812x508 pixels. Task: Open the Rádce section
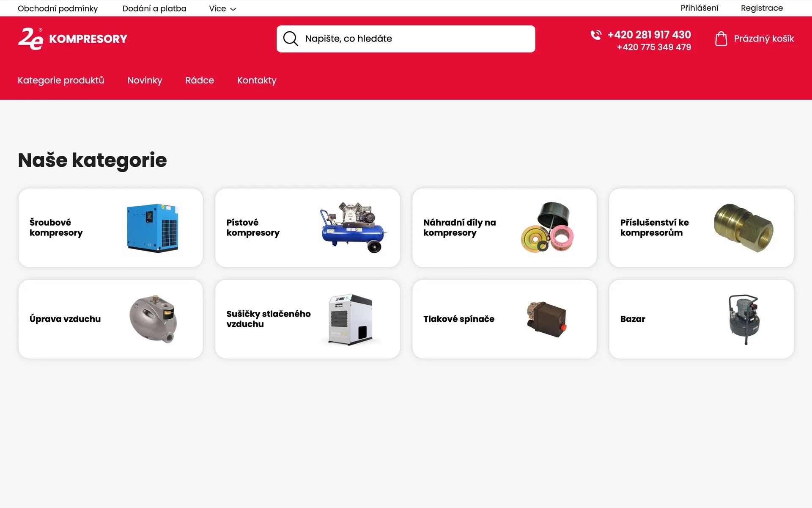tap(200, 80)
